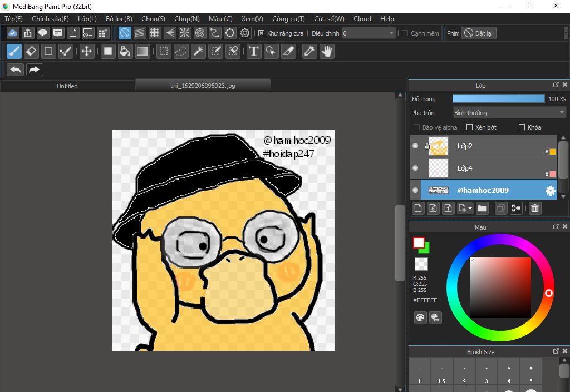
Task: Pick the Bucket fill tool
Action: (x=125, y=52)
